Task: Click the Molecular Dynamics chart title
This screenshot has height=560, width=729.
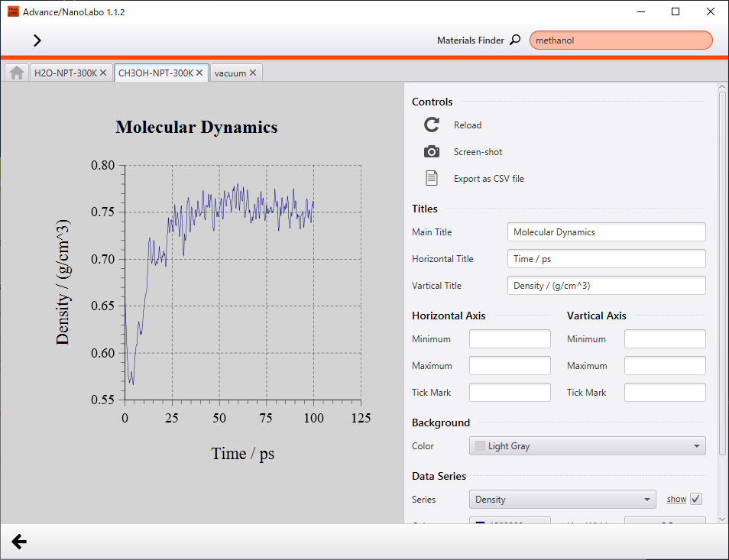Action: 196,127
